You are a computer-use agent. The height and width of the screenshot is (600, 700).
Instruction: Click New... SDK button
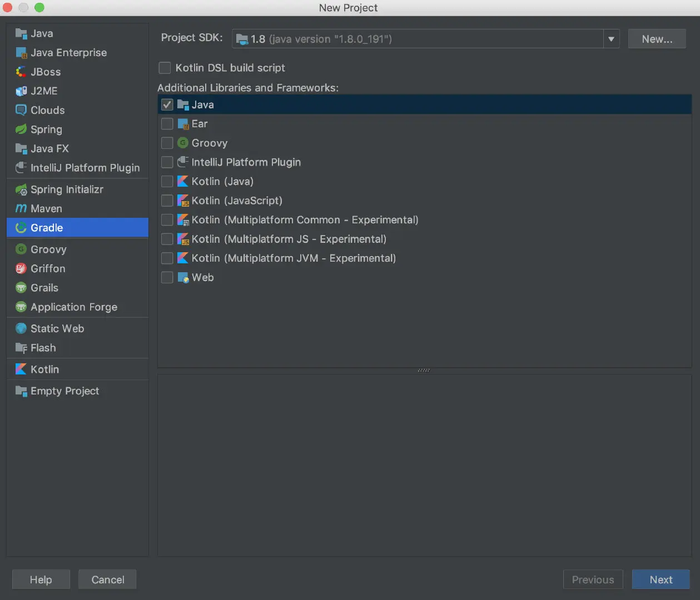(x=657, y=39)
